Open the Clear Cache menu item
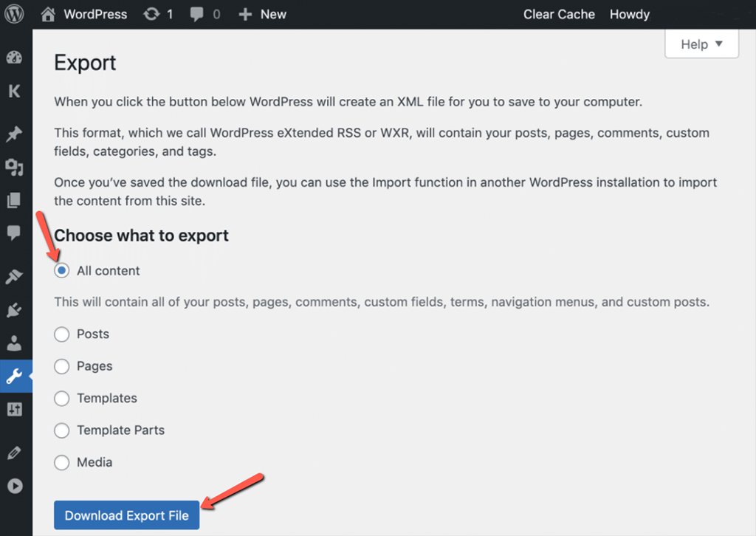The width and height of the screenshot is (756, 536). 559,13
